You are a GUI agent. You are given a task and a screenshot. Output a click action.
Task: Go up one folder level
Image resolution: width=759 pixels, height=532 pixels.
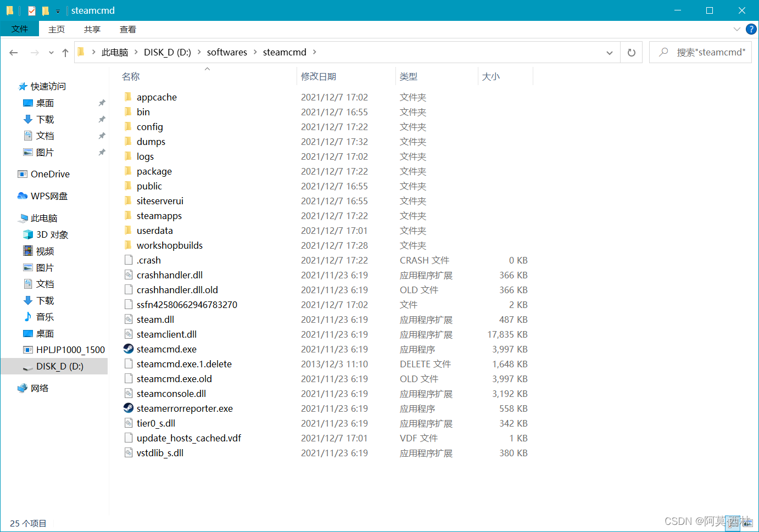click(x=65, y=52)
